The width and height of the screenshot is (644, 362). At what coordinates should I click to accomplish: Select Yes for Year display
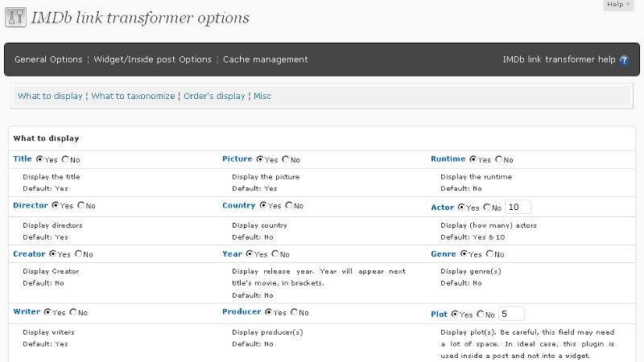pyautogui.click(x=250, y=253)
